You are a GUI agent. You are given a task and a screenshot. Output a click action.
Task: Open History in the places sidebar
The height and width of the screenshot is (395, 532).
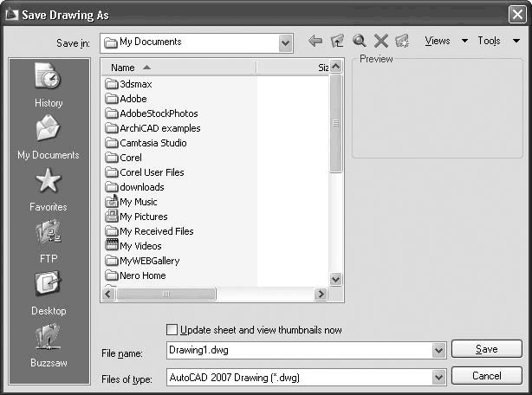(x=49, y=85)
